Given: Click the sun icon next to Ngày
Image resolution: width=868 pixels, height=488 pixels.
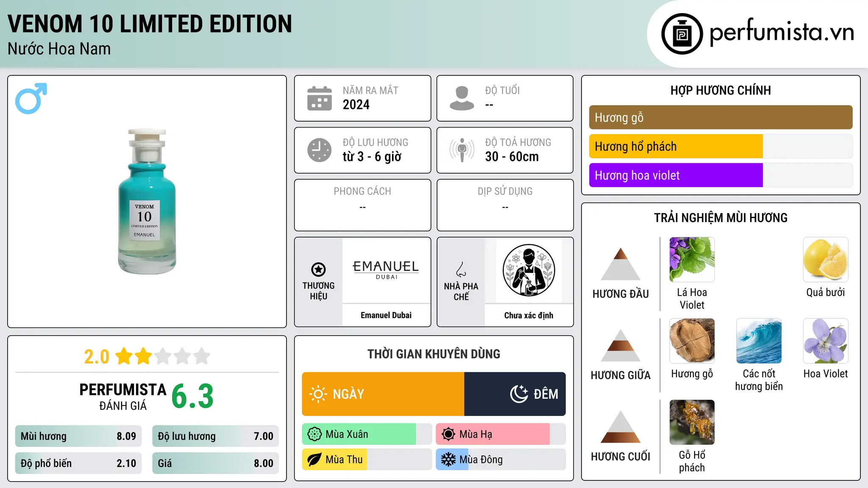Looking at the screenshot, I should point(318,394).
